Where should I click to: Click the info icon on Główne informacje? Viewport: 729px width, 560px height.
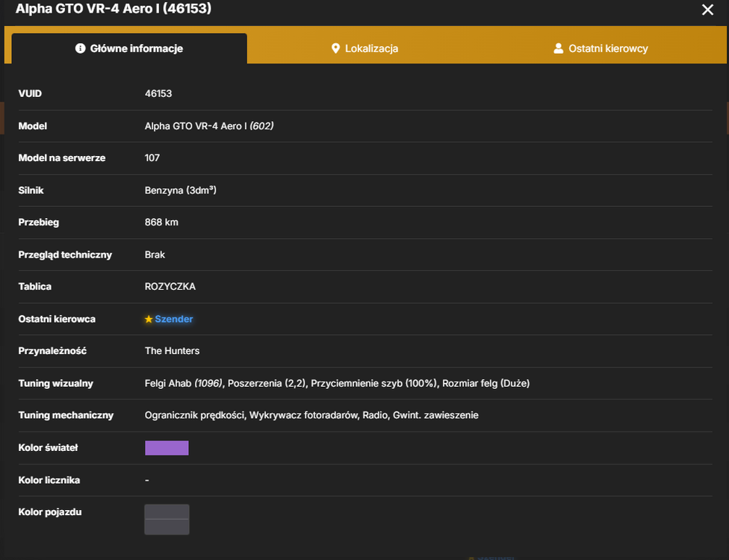click(81, 49)
